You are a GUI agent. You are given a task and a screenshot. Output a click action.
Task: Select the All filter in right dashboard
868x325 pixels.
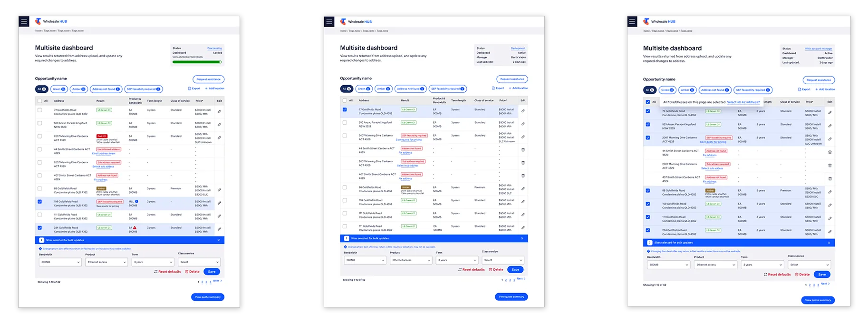tap(650, 90)
